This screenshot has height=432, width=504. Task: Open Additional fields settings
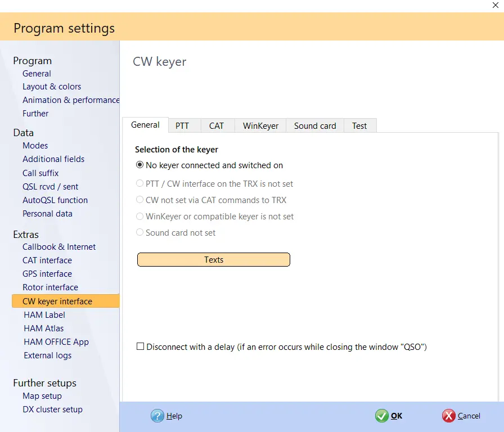click(53, 159)
